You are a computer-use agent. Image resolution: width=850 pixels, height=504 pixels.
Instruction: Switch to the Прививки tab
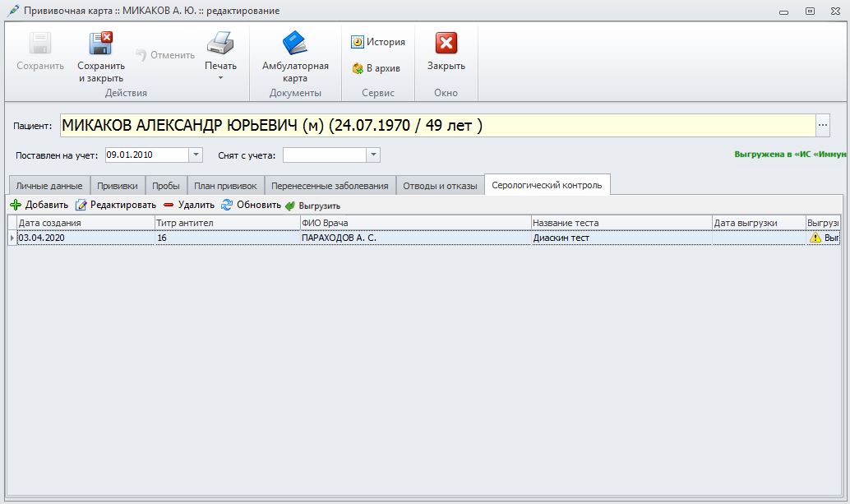click(118, 186)
